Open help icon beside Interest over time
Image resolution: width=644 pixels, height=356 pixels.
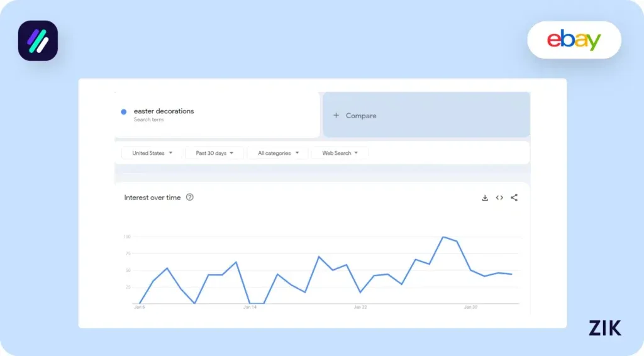point(190,197)
